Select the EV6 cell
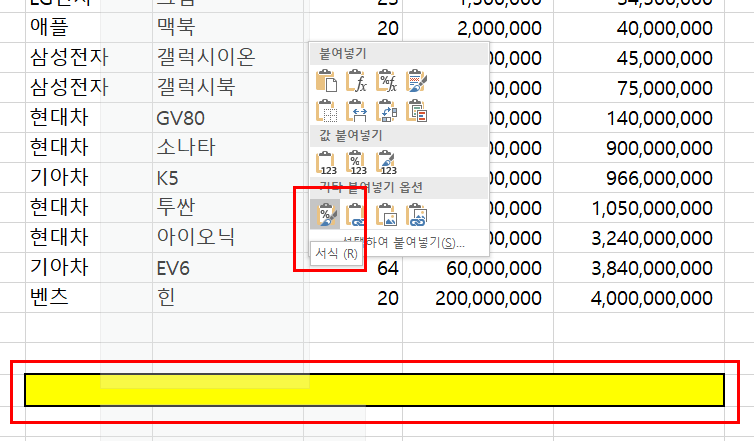754x441 pixels. tap(228, 267)
